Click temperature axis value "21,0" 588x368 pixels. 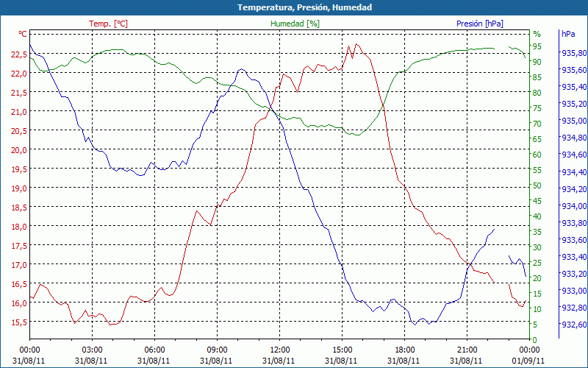pos(19,112)
